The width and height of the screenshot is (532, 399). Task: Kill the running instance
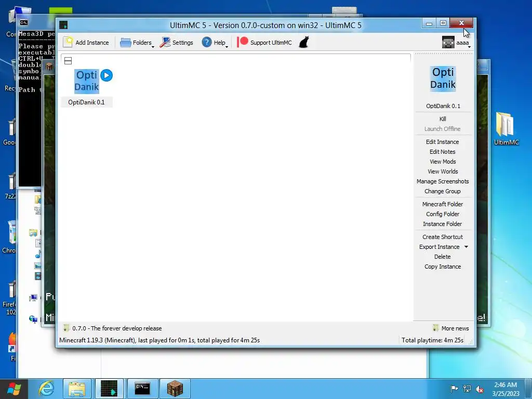pyautogui.click(x=443, y=119)
